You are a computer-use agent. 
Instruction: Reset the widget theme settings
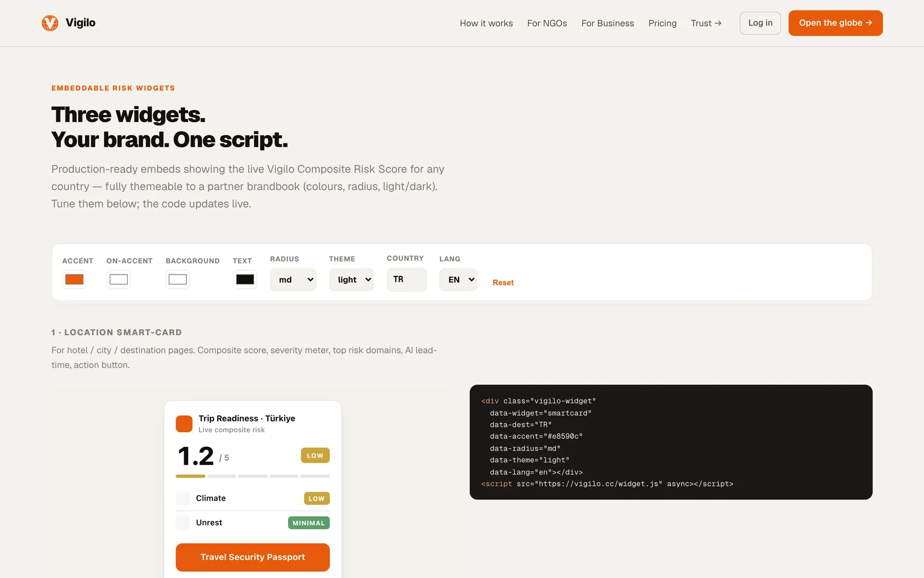(x=503, y=283)
